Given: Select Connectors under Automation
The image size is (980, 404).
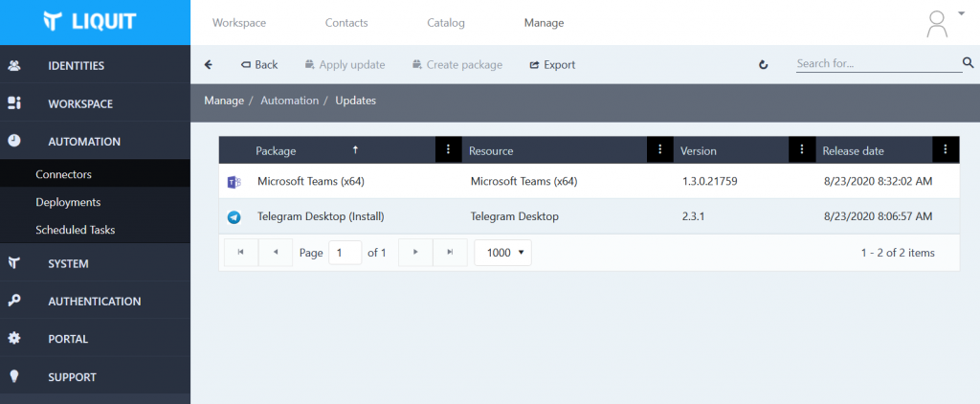Looking at the screenshot, I should tap(95, 174).
